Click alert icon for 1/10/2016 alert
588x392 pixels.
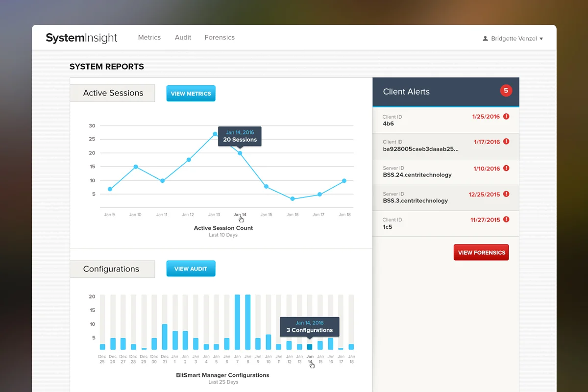pyautogui.click(x=506, y=168)
